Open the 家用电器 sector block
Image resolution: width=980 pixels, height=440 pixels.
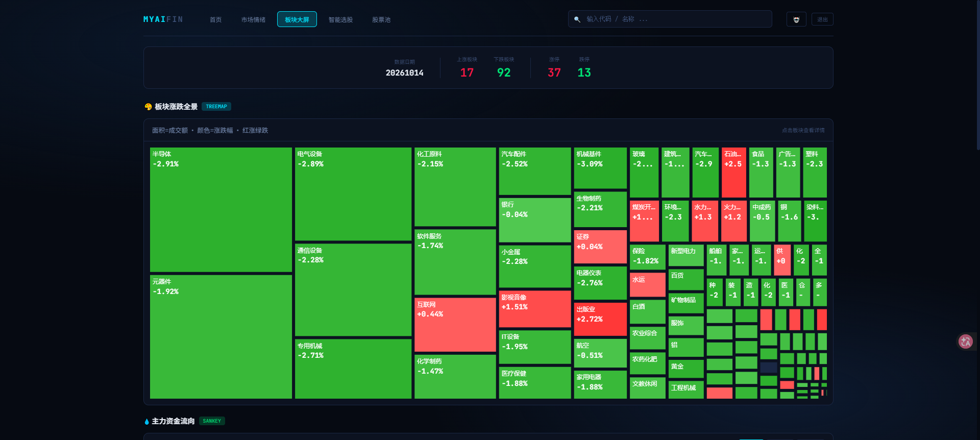click(x=600, y=384)
